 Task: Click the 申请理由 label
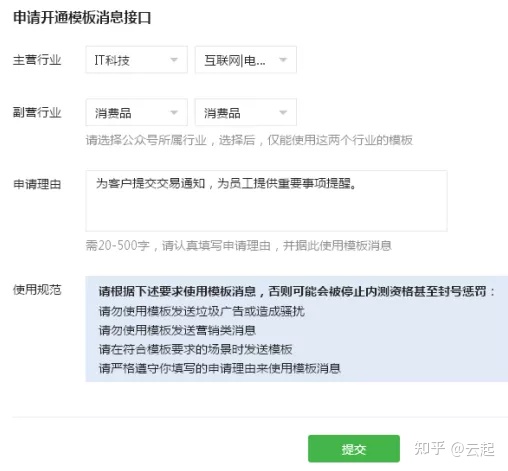point(37,184)
